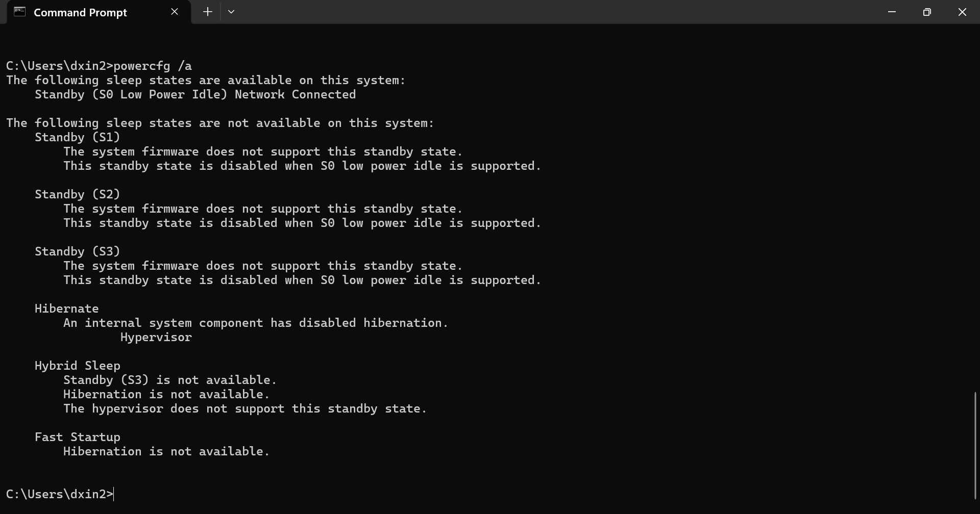This screenshot has width=980, height=514.
Task: Click the Standby (S2) heading
Action: pos(78,194)
